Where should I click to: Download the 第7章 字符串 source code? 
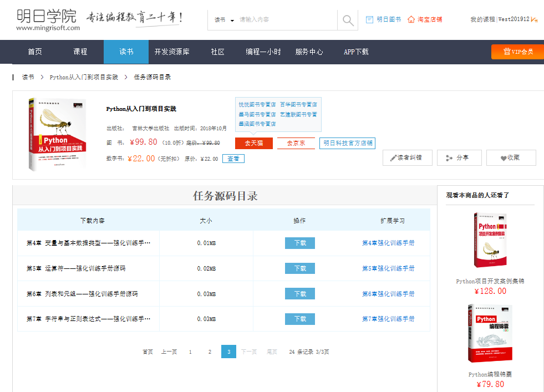tap(300, 319)
